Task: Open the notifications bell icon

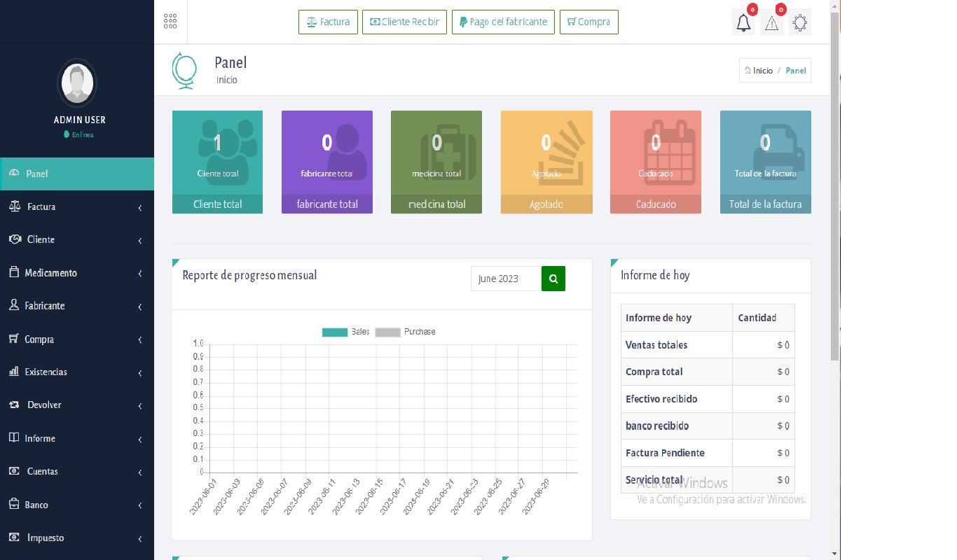Action: (x=744, y=23)
